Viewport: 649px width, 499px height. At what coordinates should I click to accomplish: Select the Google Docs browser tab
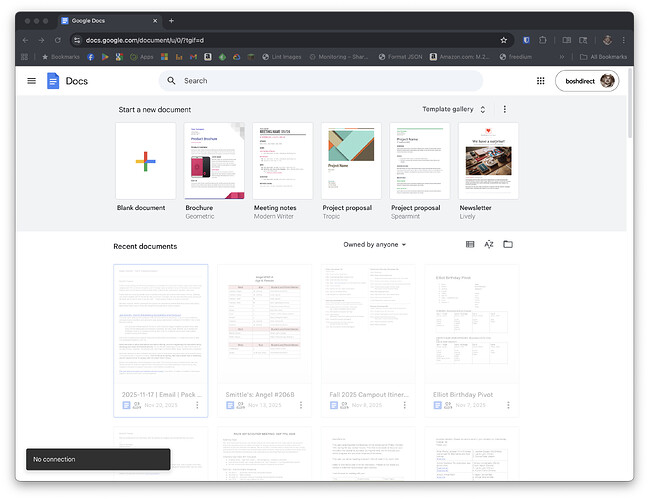pos(110,21)
